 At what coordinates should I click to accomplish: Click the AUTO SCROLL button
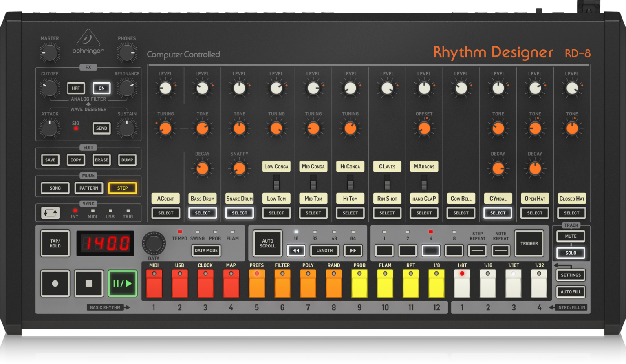[267, 243]
